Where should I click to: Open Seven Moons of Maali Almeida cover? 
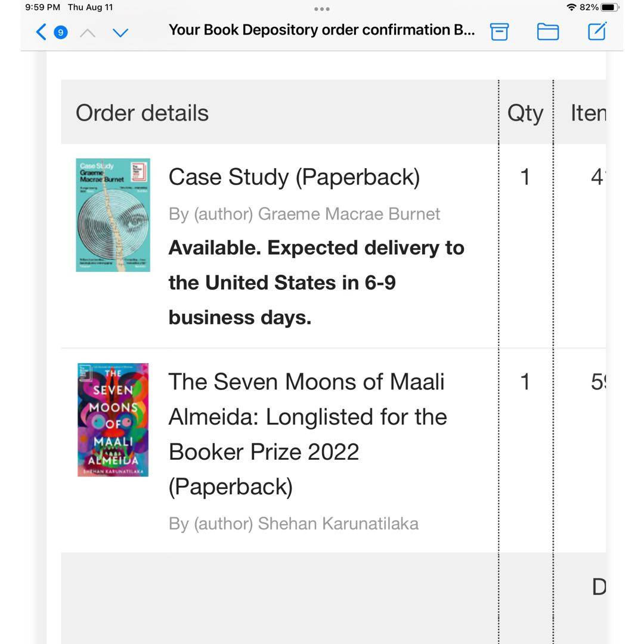click(113, 420)
